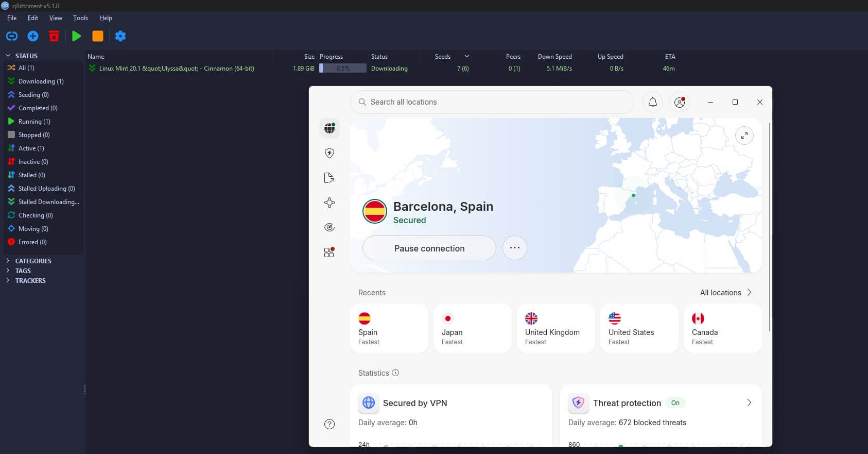Connect to Canada recent location

723,328
